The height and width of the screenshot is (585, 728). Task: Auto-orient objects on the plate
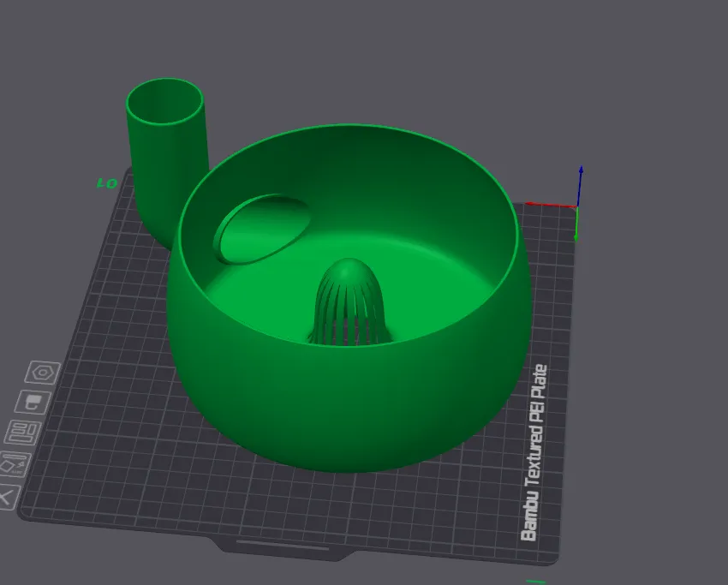[14, 464]
